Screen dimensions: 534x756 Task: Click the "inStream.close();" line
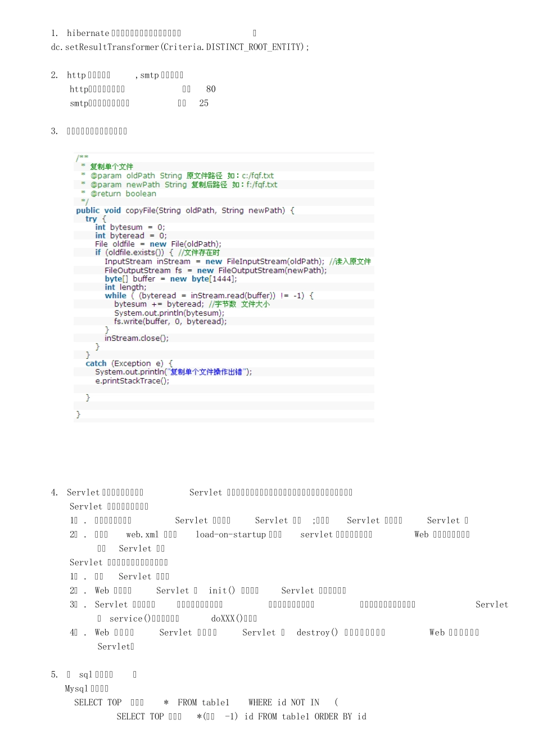[x=137, y=338]
